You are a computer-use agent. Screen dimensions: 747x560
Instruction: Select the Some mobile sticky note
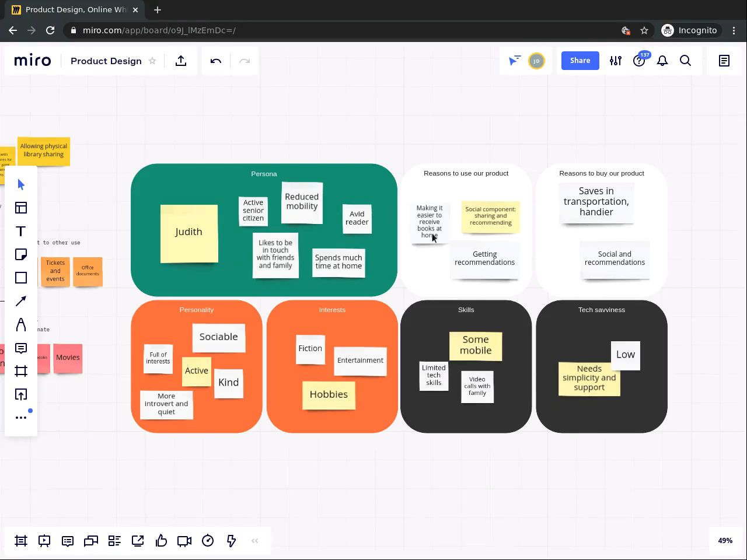point(476,346)
